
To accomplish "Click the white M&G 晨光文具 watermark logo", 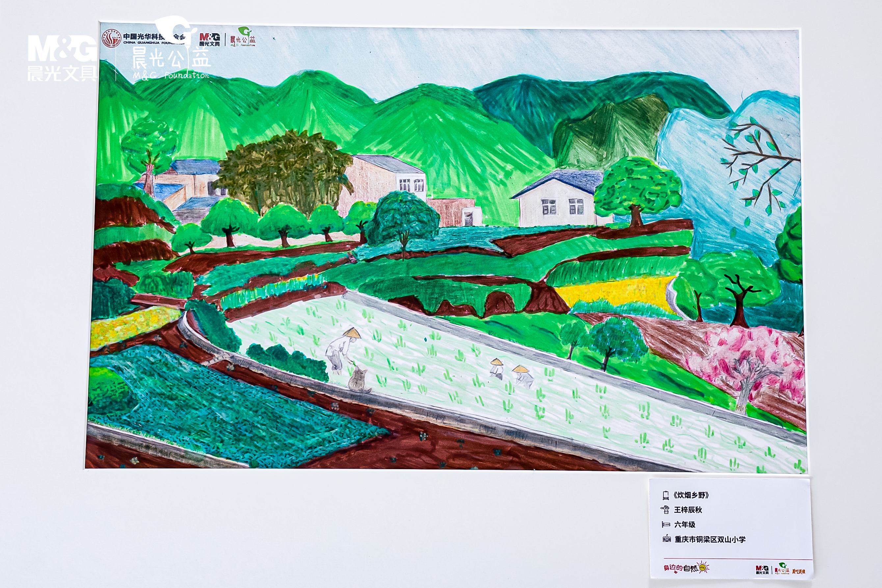I will coord(62,58).
